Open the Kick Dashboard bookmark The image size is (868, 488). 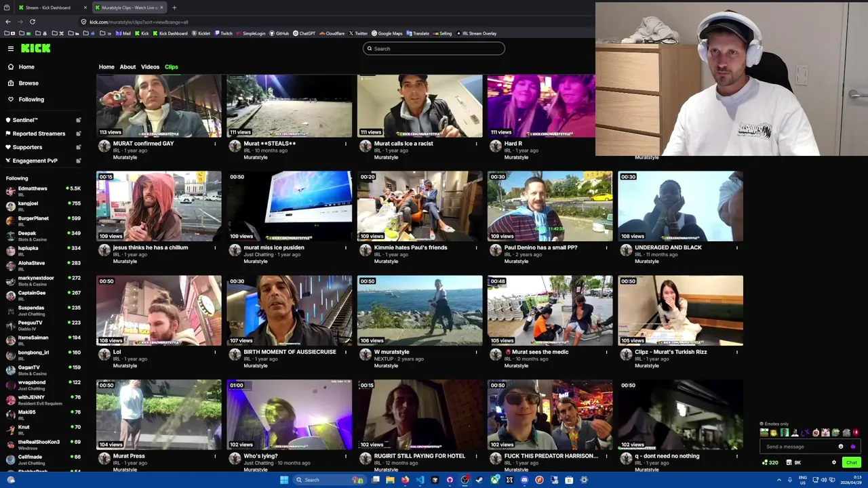click(x=170, y=33)
